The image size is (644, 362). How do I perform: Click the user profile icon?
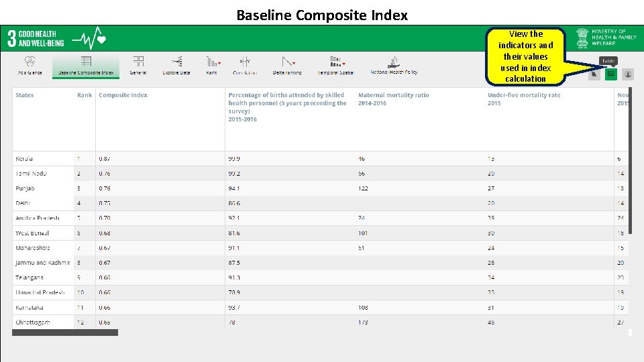(628, 74)
